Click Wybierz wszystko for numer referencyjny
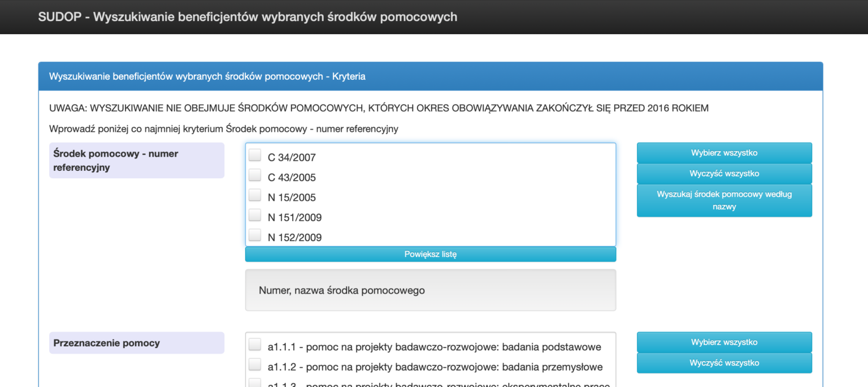 click(724, 152)
